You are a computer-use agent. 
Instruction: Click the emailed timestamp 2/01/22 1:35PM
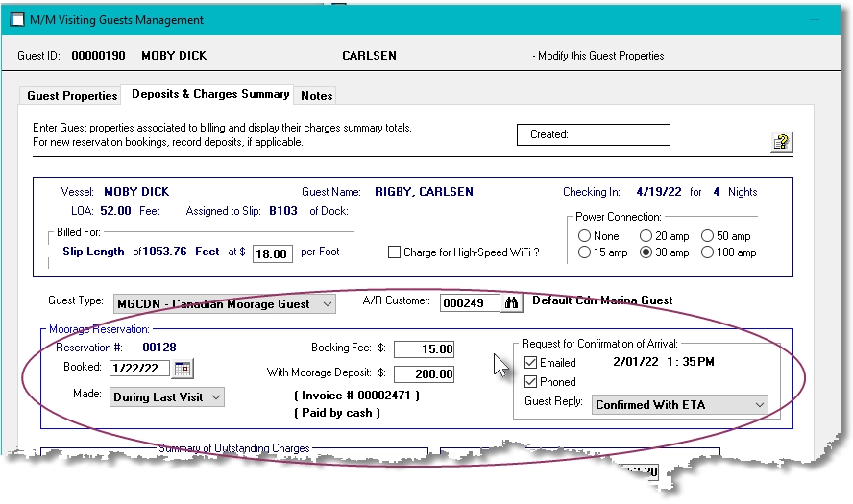click(x=664, y=362)
